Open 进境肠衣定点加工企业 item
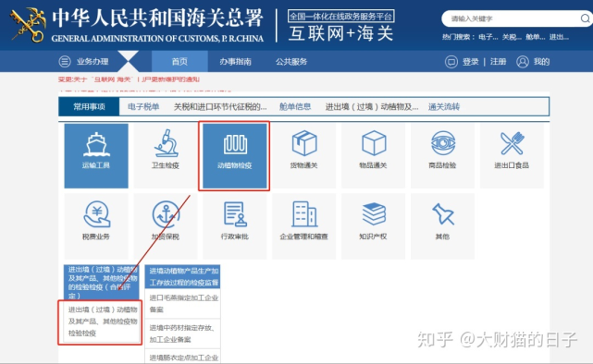Image resolution: width=593 pixels, height=364 pixels. click(182, 357)
